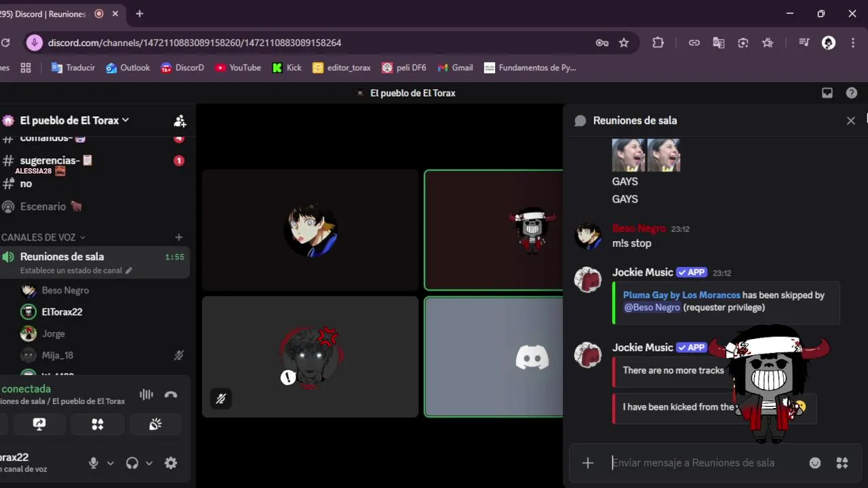Select the Discord logo video tile
Screen dimensions: 868x488
[494, 357]
